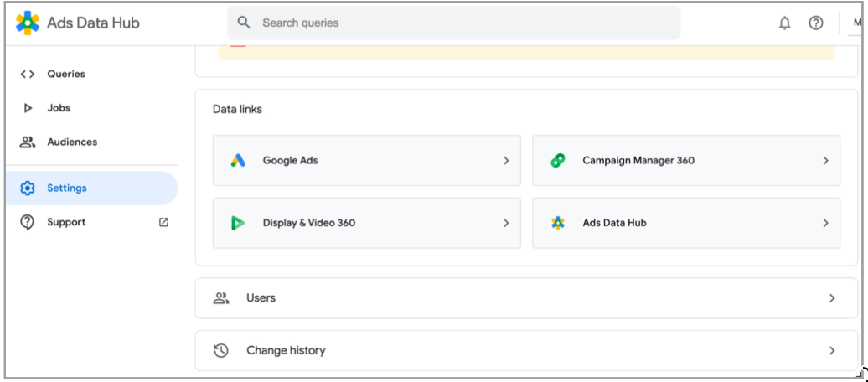
Task: Click the Display & Video 360 icon
Action: (x=239, y=223)
